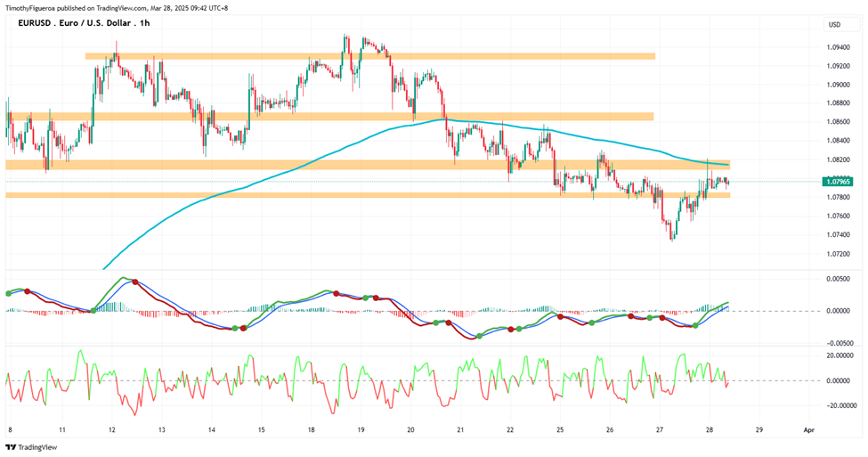Click price level 1.07200 on scale
This screenshot has height=457, width=868.
838,254
